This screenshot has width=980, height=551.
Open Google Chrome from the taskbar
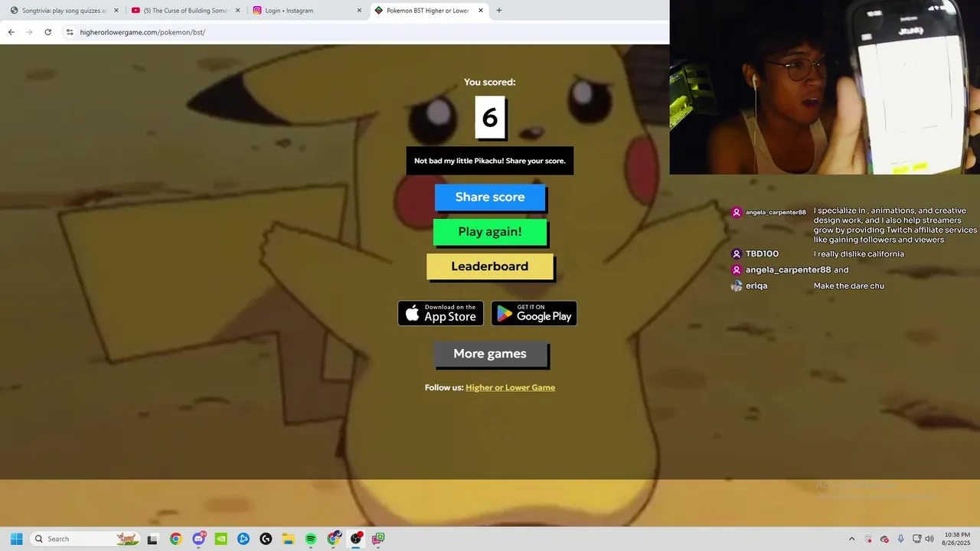point(175,539)
